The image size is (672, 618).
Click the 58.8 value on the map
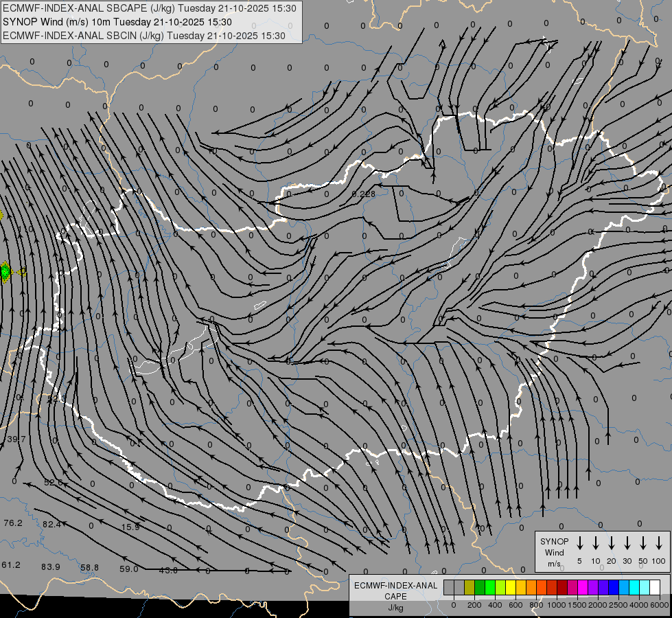[89, 568]
